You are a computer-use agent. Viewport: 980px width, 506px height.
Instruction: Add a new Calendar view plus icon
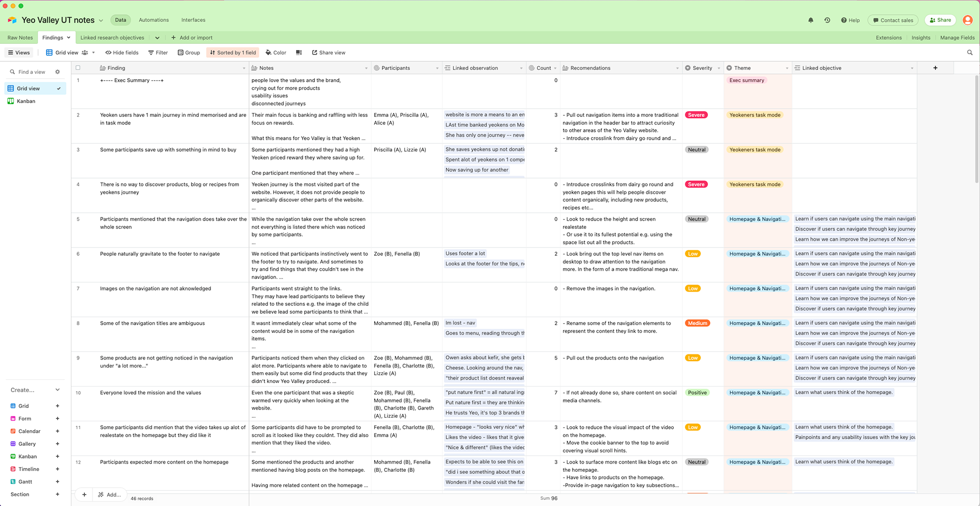coord(58,431)
